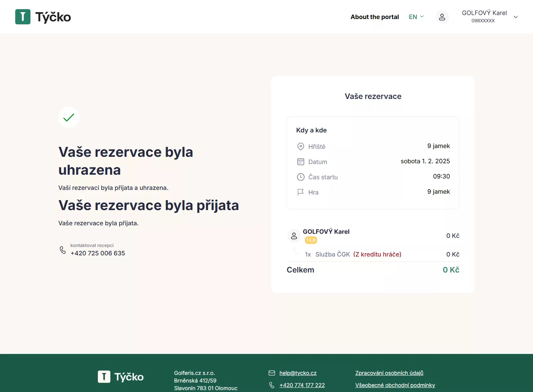Click the chevron next to GOLFOVÝ Karel
The image size is (533, 392).
pyautogui.click(x=515, y=17)
